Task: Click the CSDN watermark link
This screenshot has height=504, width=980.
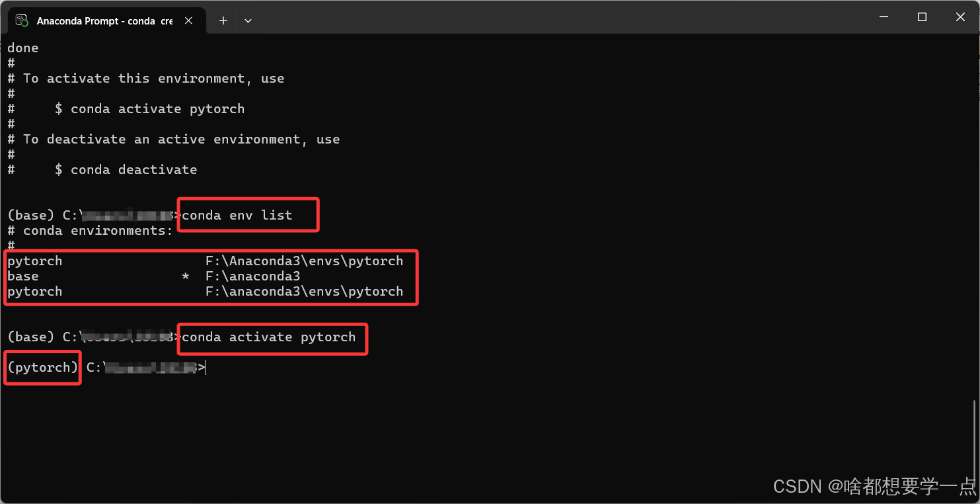Action: 798,487
